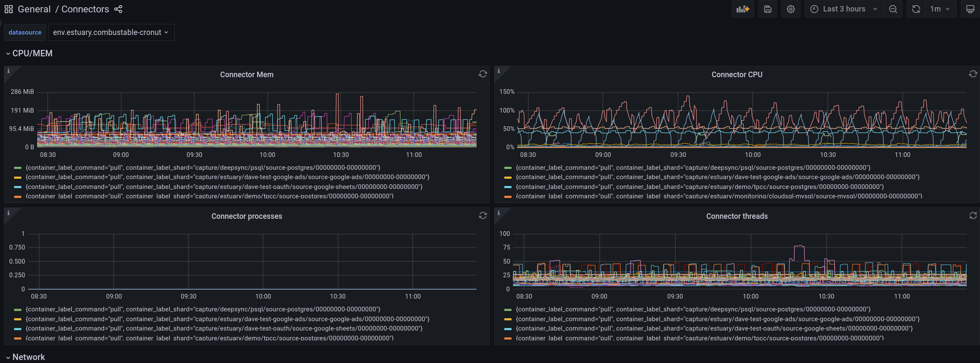Screen dimensions: 980x363
Task: Toggle dave-test-google-ads series in Connector processes legend
Action: tap(228, 319)
